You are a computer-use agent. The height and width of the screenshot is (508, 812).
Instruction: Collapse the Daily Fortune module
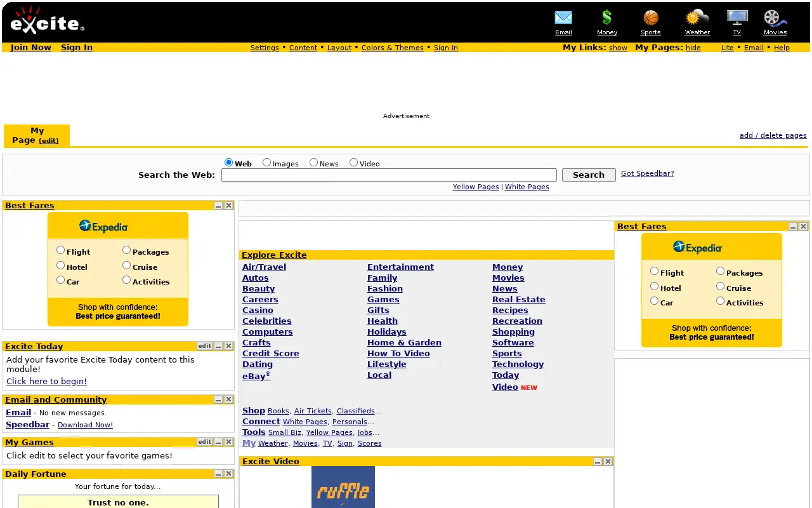point(218,474)
